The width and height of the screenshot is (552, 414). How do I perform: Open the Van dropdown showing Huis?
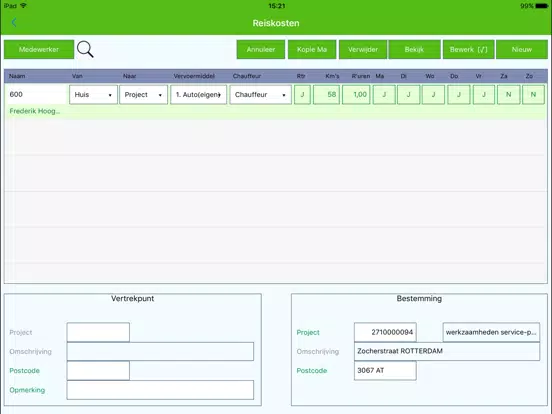(x=93, y=94)
